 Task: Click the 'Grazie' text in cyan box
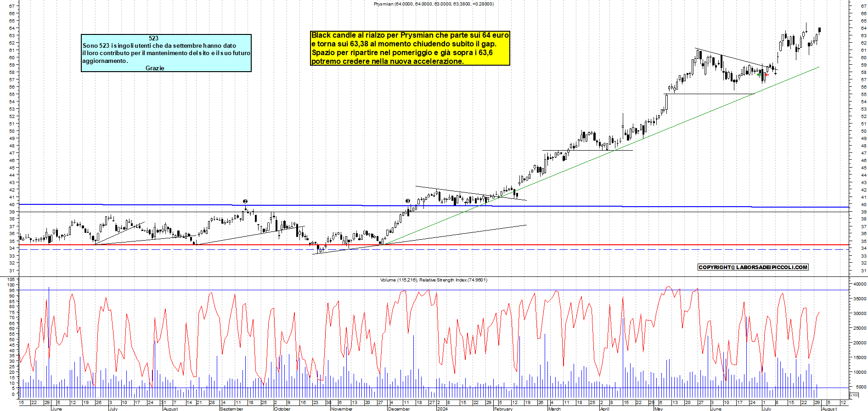click(155, 68)
